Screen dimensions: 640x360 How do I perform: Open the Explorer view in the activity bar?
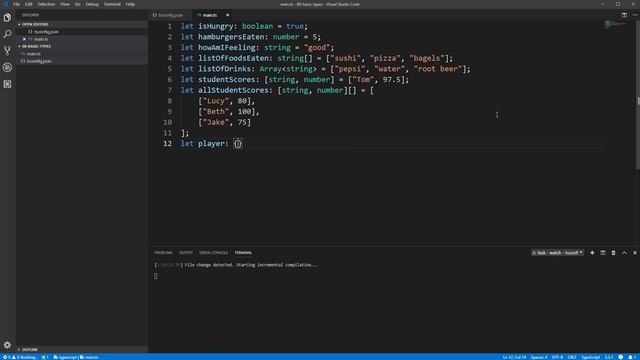point(7,18)
